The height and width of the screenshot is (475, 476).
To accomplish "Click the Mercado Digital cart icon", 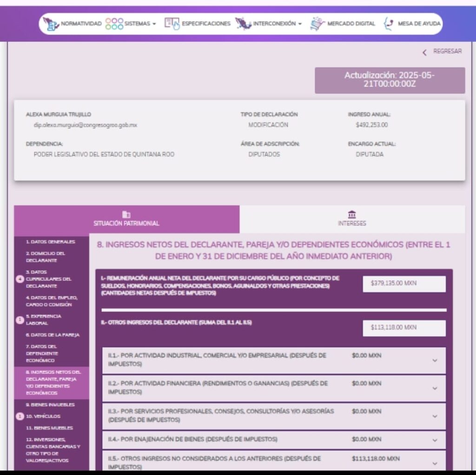I will 317,23.
